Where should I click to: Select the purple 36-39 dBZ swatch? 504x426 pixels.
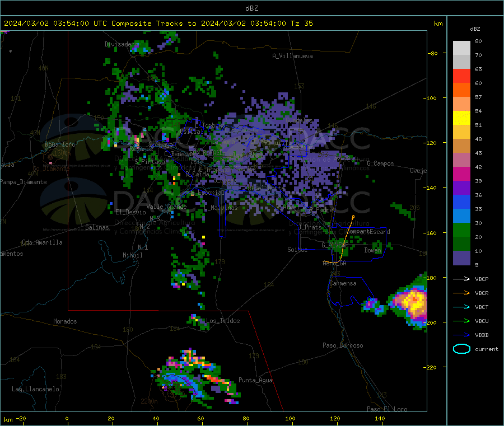[x=461, y=188]
